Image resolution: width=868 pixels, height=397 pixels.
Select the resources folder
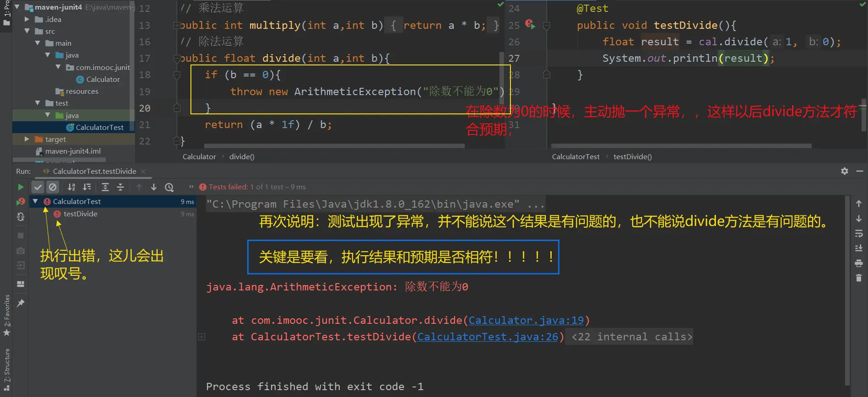click(x=82, y=91)
